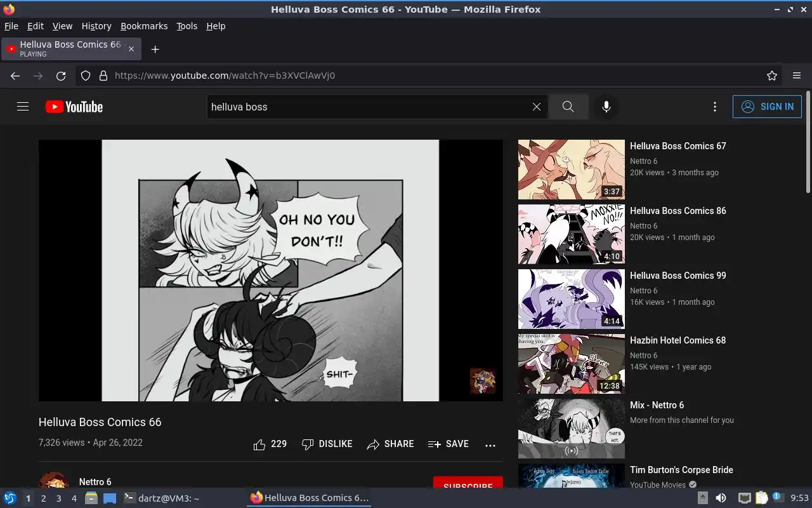The image size is (812, 508).
Task: Open the Tools menu
Action: pos(187,26)
